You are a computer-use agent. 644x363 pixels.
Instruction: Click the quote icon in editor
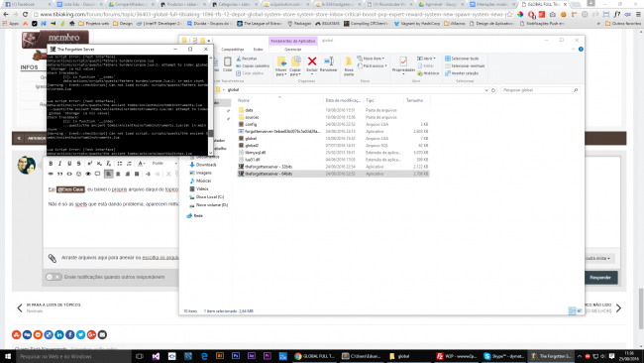[x=60, y=174]
